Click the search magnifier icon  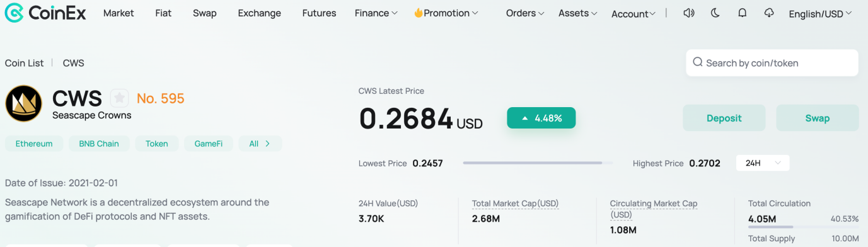[698, 62]
